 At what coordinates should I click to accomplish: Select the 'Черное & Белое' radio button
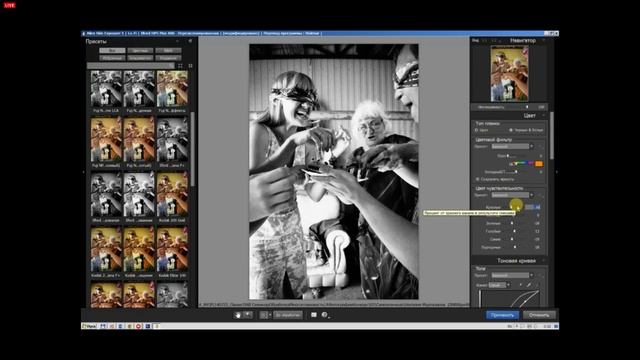(511, 130)
